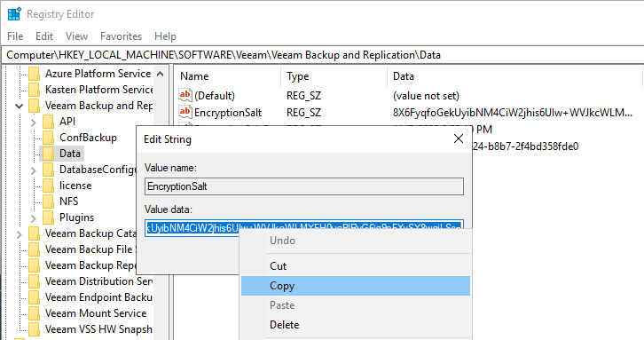Click the (value not set) data cell
Image resolution: width=644 pixels, height=340 pixels.
tap(426, 96)
